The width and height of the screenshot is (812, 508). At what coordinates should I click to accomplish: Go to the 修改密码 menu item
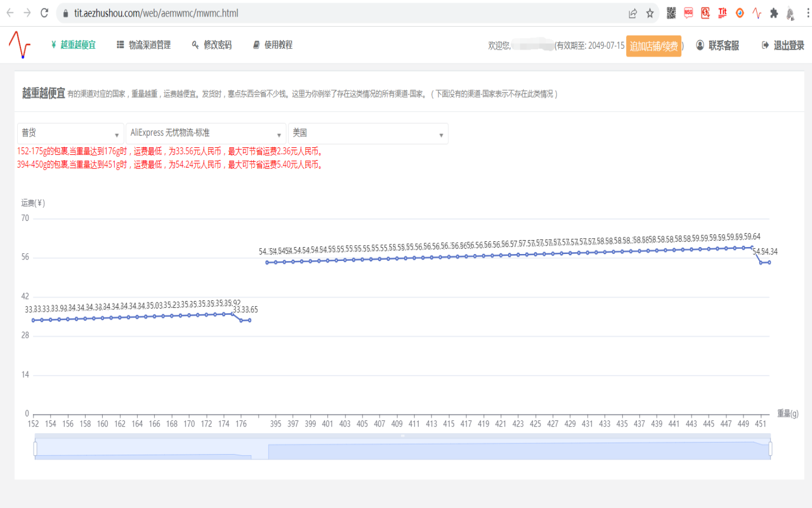[211, 45]
